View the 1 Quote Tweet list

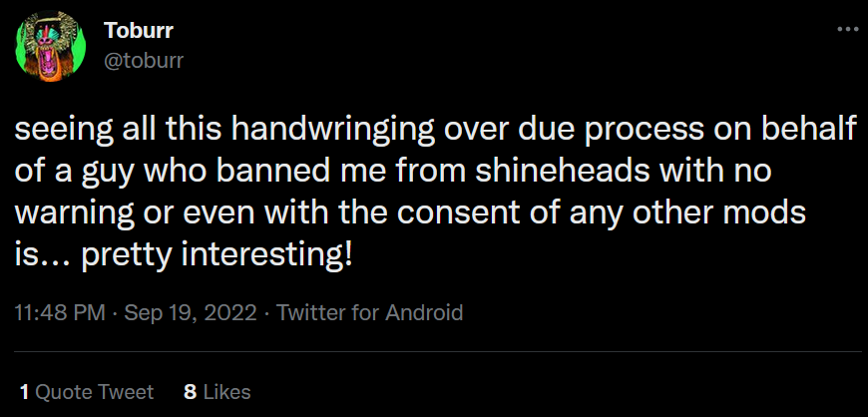pyautogui.click(x=86, y=392)
